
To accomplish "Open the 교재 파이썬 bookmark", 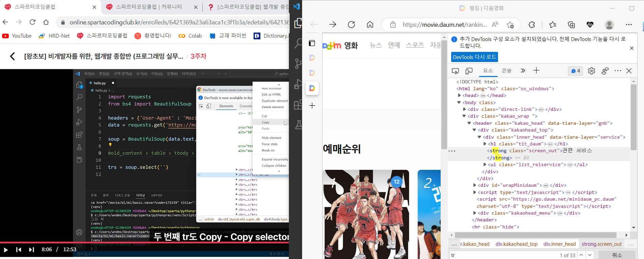I will coord(228,36).
